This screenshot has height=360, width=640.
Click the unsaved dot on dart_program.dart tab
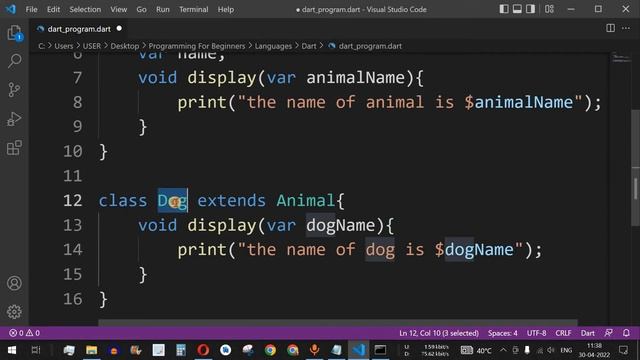(x=119, y=29)
